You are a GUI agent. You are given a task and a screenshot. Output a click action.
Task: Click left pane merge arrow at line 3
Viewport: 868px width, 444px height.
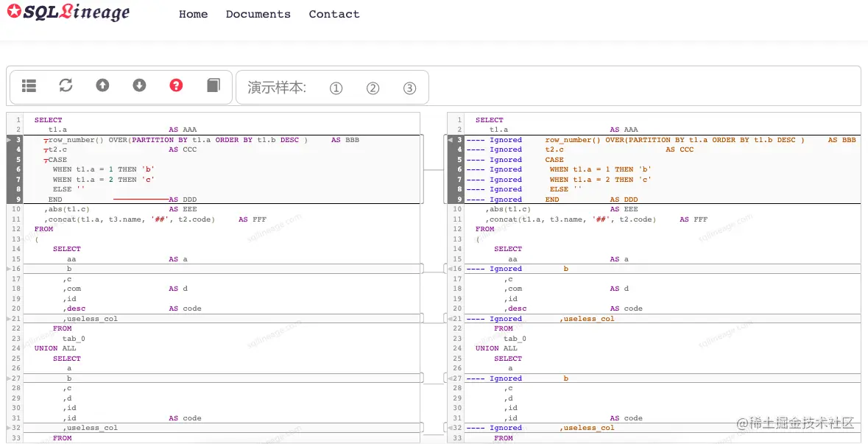coord(8,140)
